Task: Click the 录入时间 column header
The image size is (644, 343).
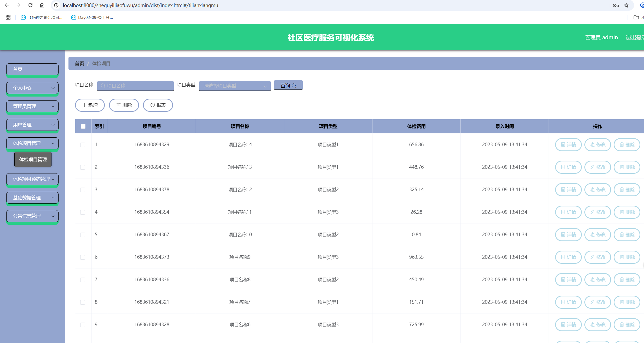Action: (x=505, y=126)
